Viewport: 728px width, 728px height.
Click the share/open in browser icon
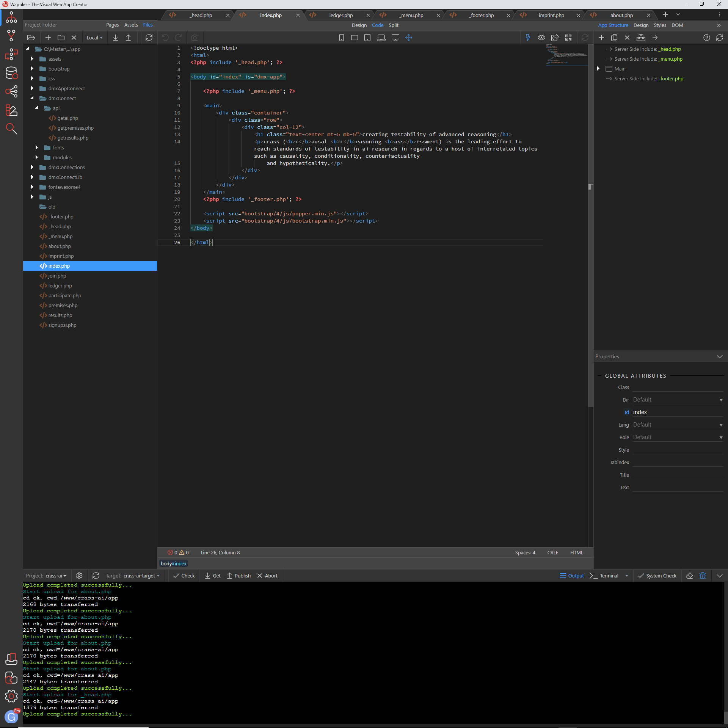(555, 38)
